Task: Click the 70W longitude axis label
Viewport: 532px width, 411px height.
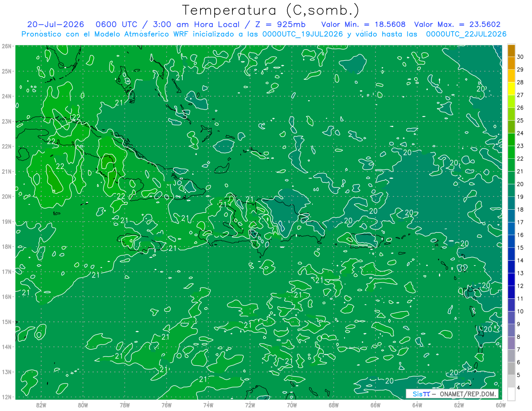Action: (x=292, y=404)
